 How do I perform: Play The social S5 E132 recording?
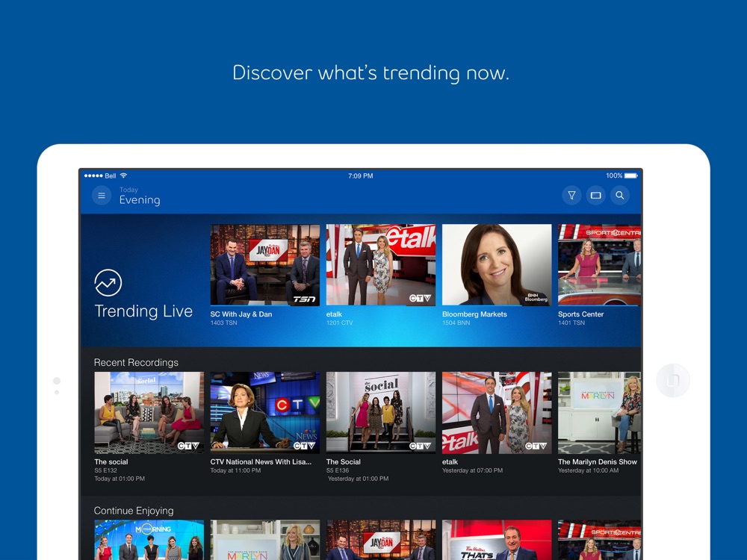click(149, 412)
